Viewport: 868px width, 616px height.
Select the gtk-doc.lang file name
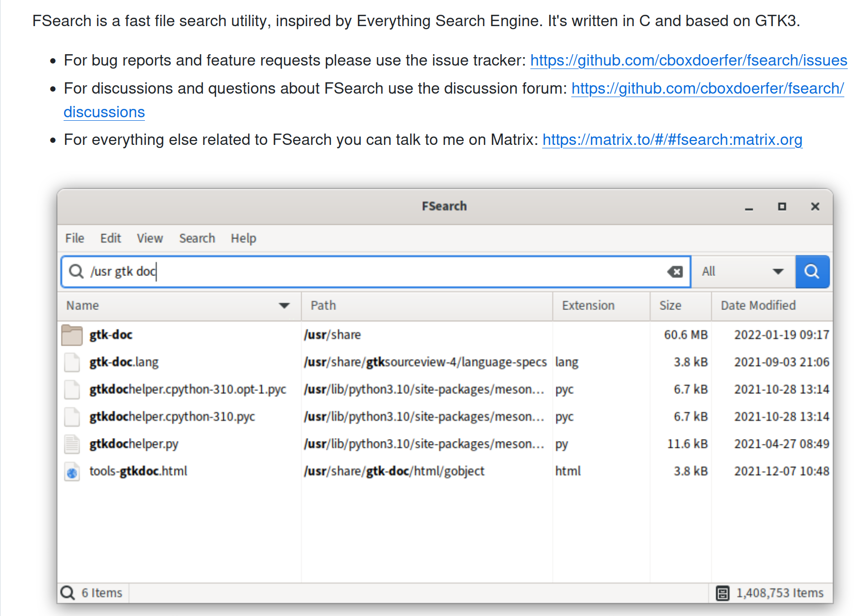click(x=124, y=362)
